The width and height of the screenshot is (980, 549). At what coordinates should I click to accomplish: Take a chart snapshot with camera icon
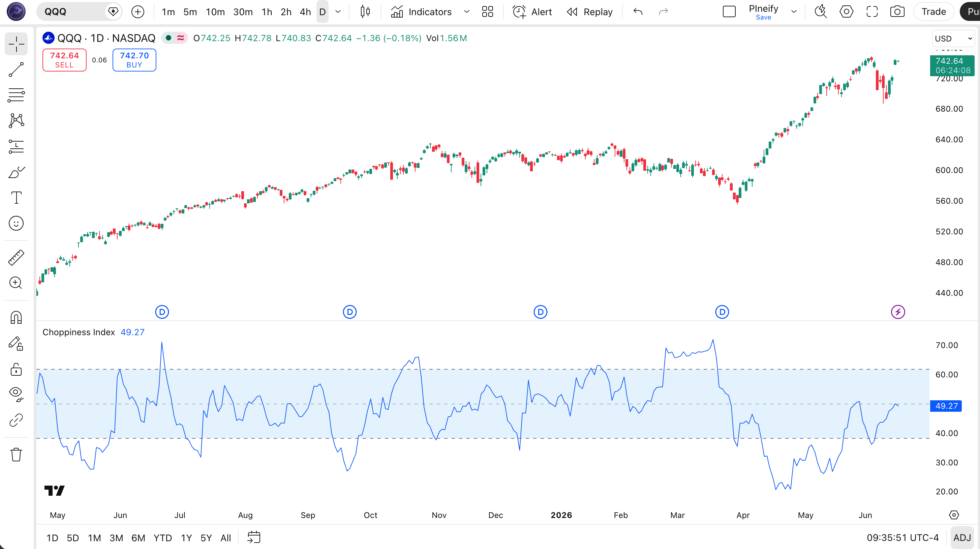tap(897, 12)
